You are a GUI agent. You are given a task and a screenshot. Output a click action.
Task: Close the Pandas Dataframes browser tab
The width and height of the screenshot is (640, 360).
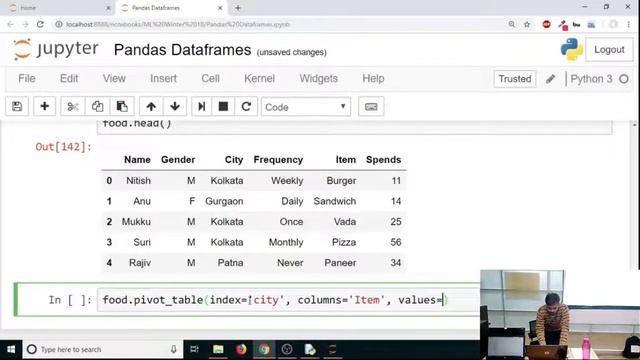coord(220,8)
